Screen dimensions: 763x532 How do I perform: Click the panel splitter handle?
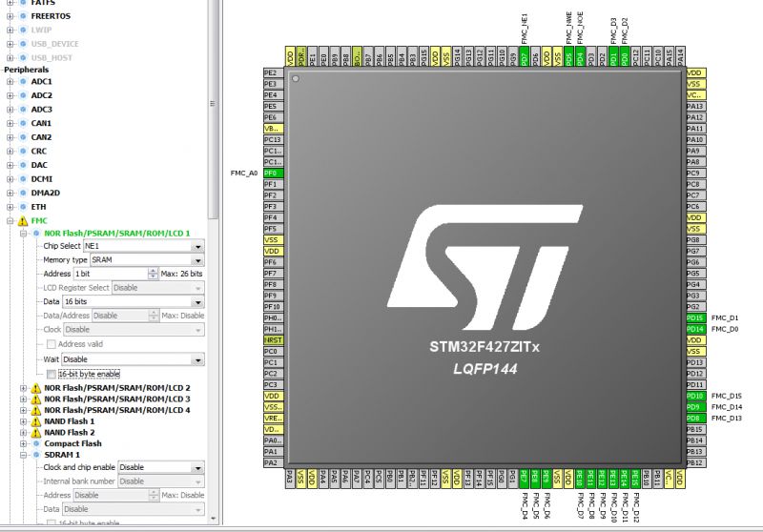point(222,262)
